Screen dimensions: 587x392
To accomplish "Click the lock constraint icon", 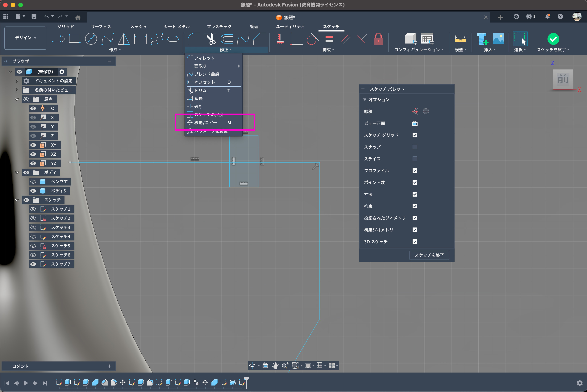I will (x=378, y=39).
